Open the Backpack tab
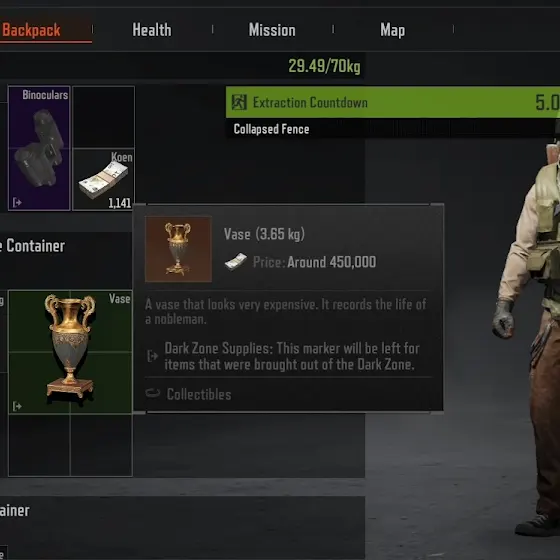The width and height of the screenshot is (560, 560). pos(31,30)
